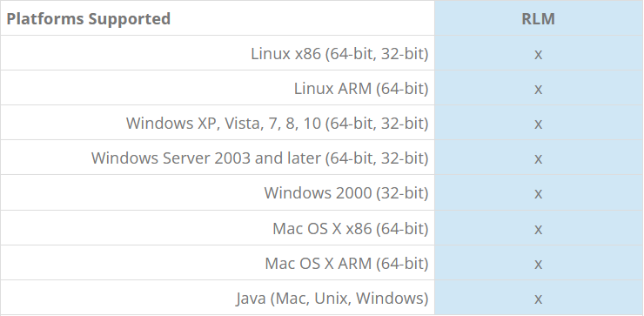Click the Mac OS X x86 (64-bit) text
The width and height of the screenshot is (644, 316).
[x=351, y=228]
